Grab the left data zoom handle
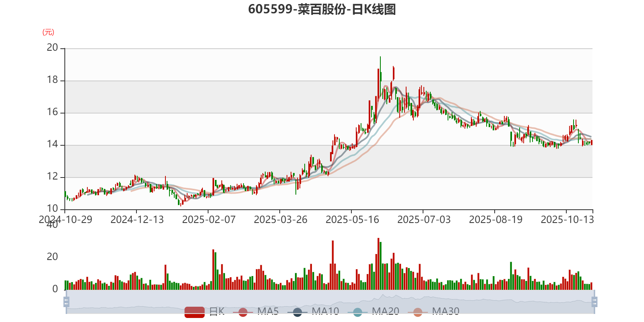Viewport: 644px width, 322px height. [66, 301]
